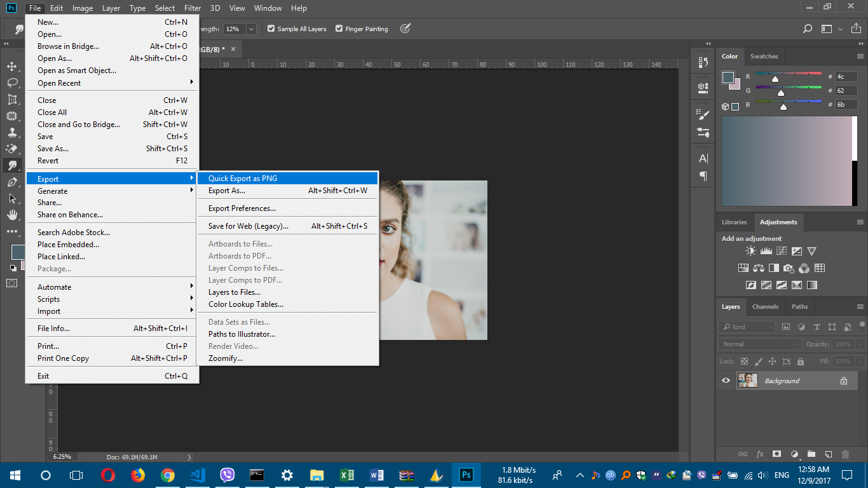
Task: Select the Hand tool
Action: (x=12, y=215)
